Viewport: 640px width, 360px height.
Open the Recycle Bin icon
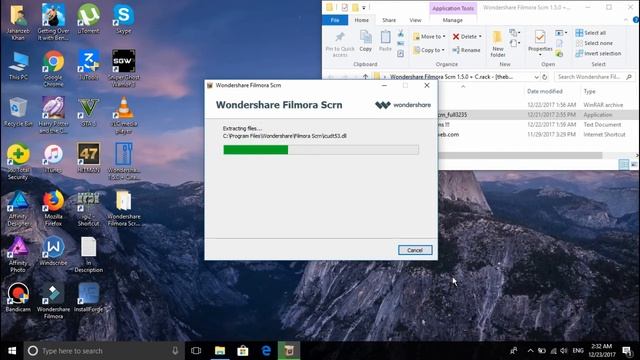click(x=18, y=112)
